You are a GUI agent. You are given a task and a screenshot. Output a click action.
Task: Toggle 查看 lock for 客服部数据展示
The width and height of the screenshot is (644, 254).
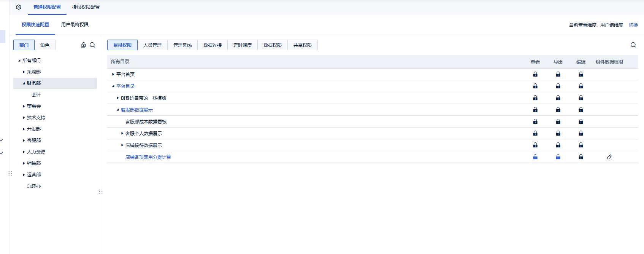point(535,110)
